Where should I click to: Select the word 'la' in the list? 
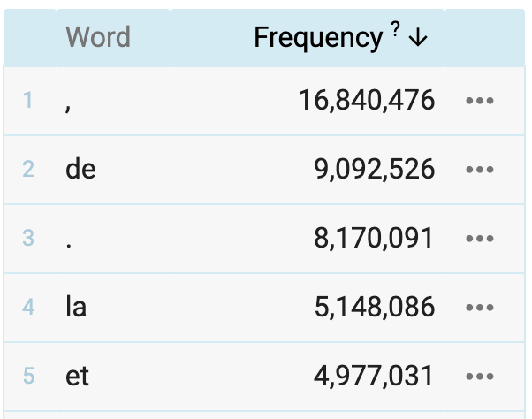pos(76,307)
